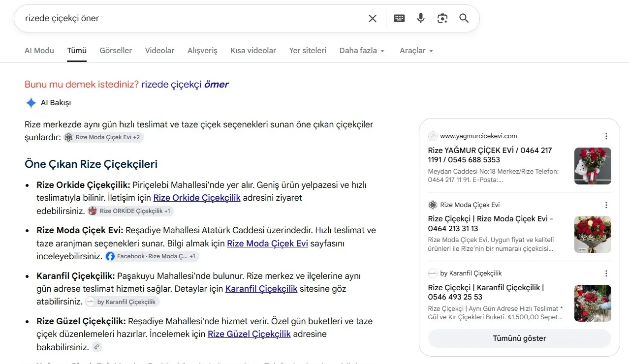Open the Rize Orkide Çiçekçilik inline link
This screenshot has height=364, width=629.
coord(197,198)
